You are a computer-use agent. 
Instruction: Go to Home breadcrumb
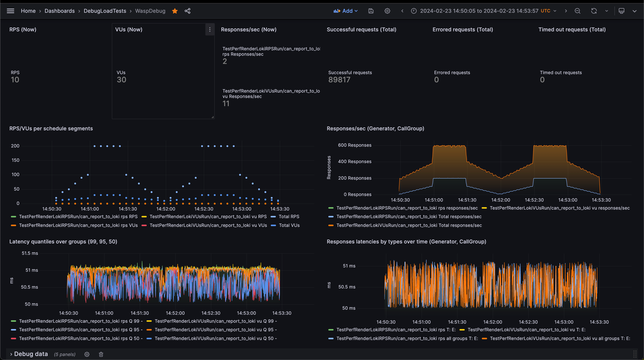coord(28,11)
